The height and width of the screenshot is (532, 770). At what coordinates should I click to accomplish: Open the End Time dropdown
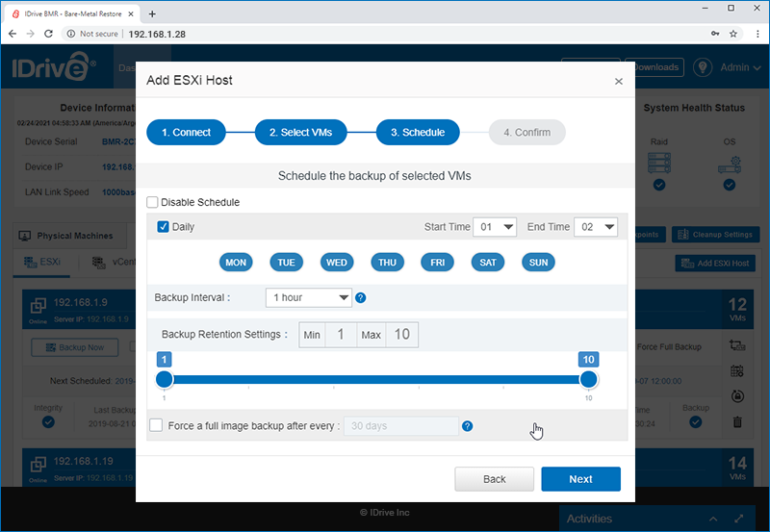596,227
